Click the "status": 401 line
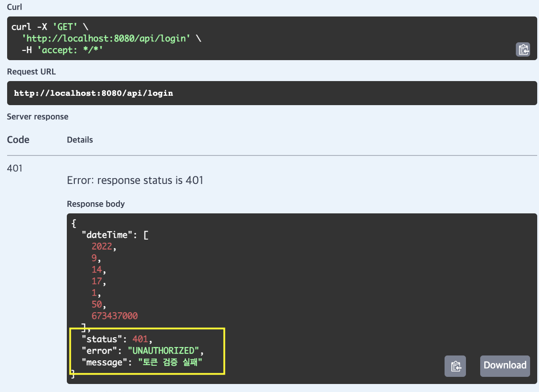 pos(117,339)
